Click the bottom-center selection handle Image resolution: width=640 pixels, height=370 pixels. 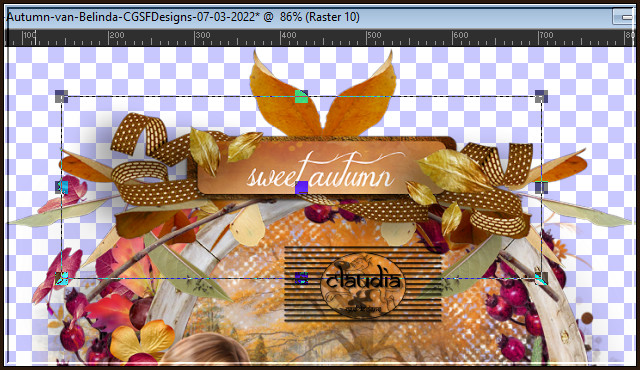tap(301, 279)
